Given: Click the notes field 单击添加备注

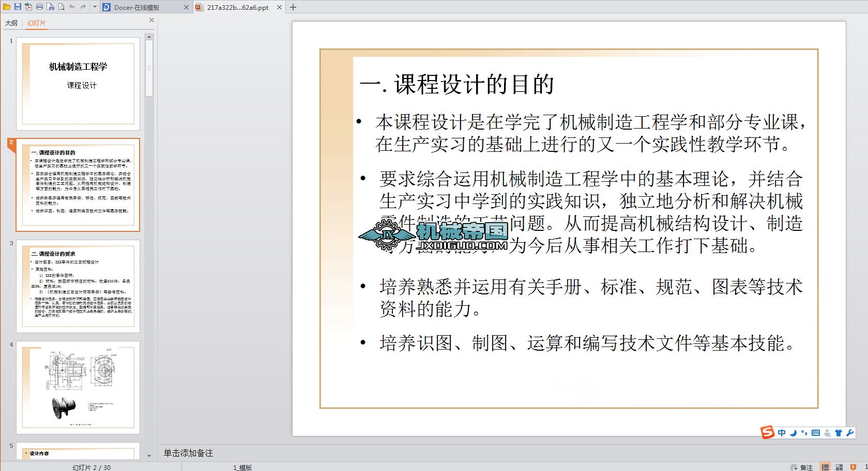Looking at the screenshot, I should (188, 453).
